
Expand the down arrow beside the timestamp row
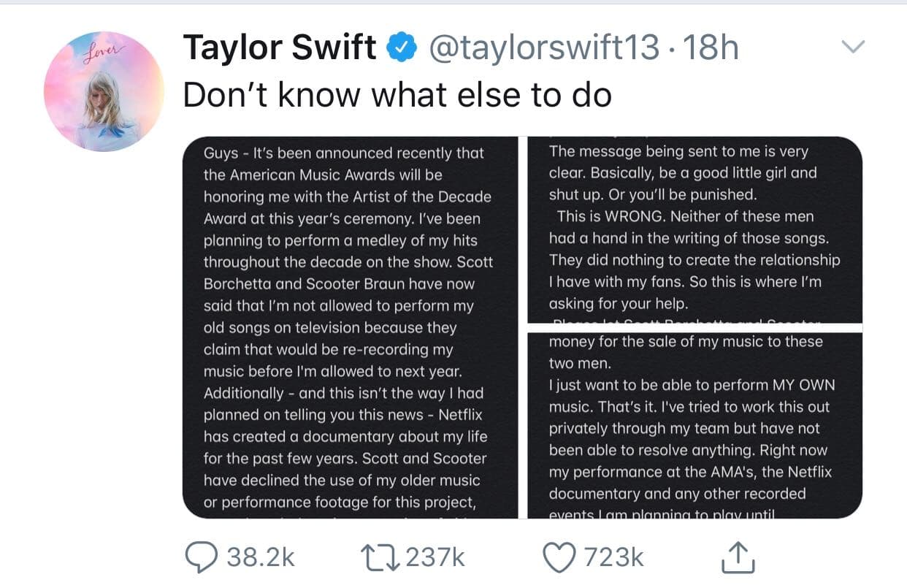pyautogui.click(x=854, y=45)
